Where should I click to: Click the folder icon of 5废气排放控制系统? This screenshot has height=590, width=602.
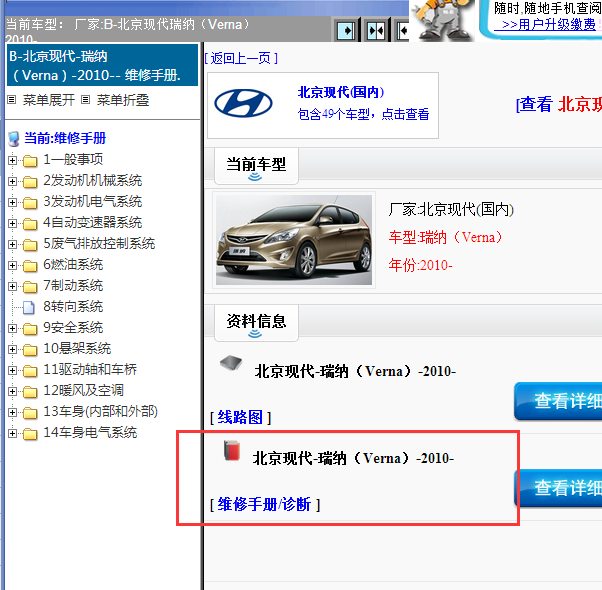30,244
